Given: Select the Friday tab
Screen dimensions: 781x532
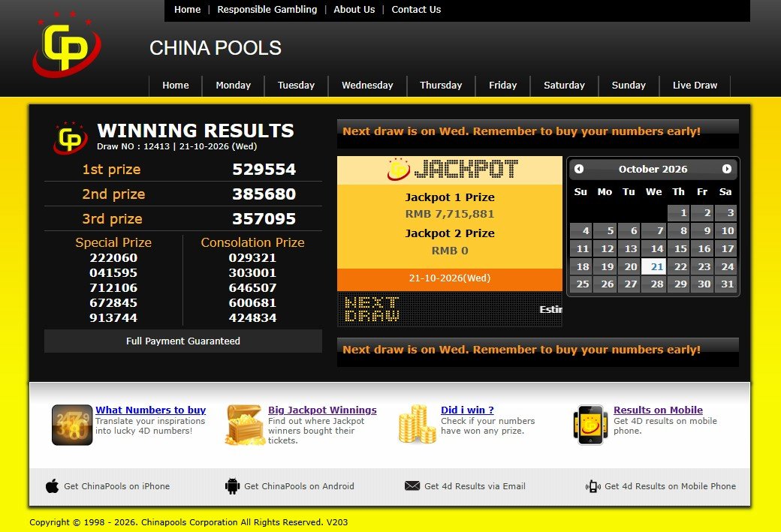Looking at the screenshot, I should coord(502,86).
